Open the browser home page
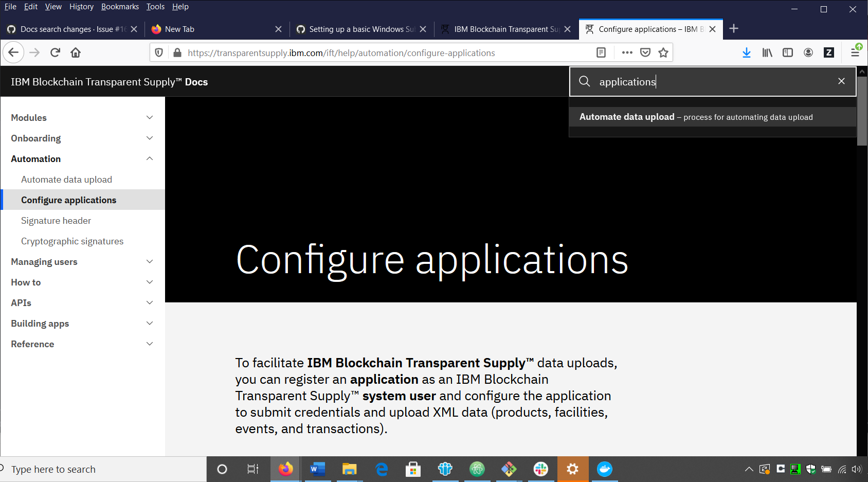Viewport: 868px width, 482px height. (76, 52)
